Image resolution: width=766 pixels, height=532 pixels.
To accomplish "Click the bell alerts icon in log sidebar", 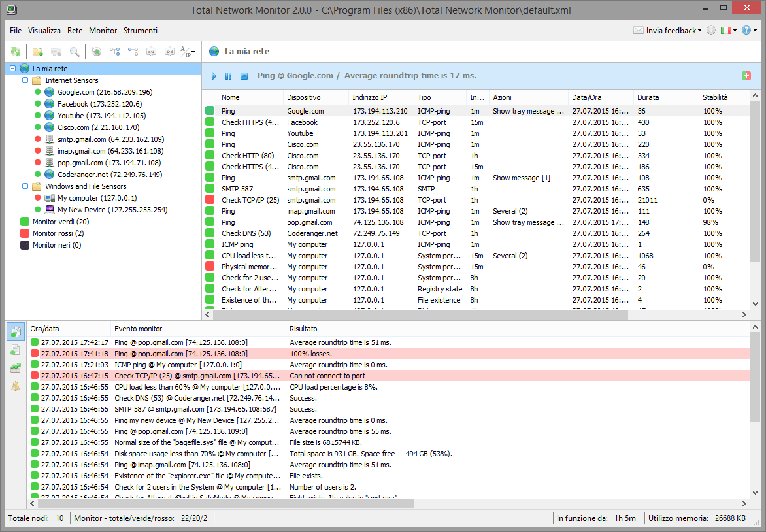I will [16, 386].
